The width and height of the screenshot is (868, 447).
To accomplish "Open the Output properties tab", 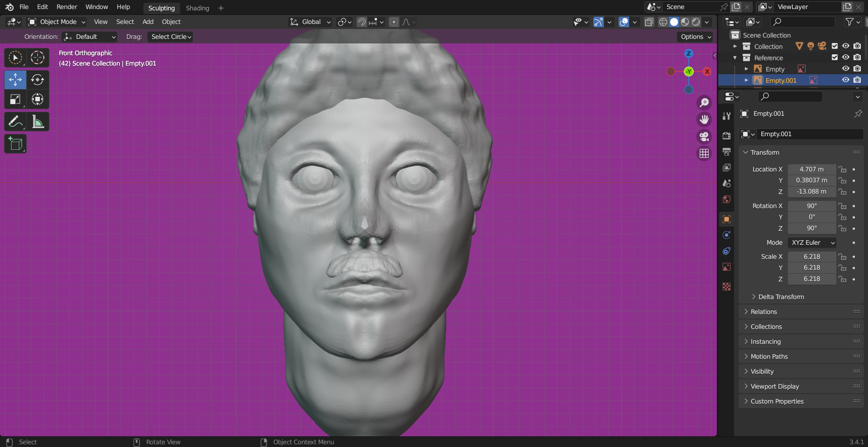I will tap(726, 152).
